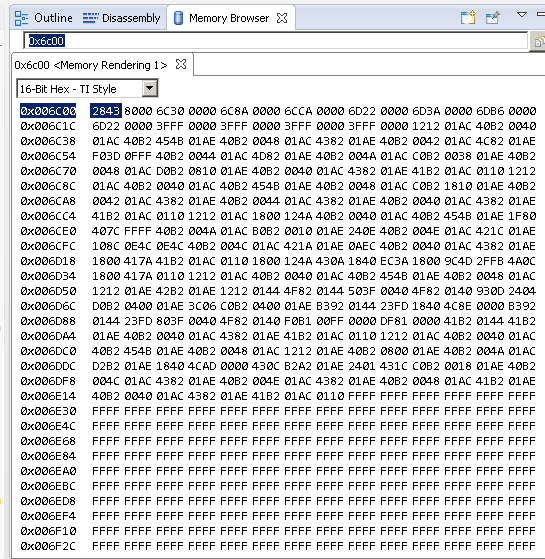This screenshot has width=545, height=559.
Task: Select address row 0x006D88
Action: (x=48, y=321)
